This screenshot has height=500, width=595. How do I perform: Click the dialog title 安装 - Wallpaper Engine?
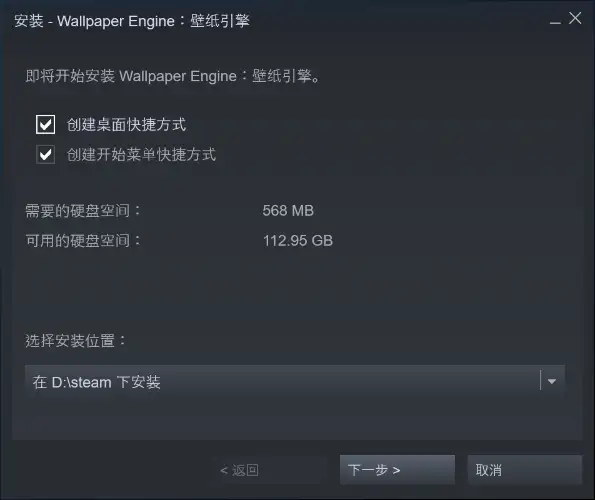[132, 21]
